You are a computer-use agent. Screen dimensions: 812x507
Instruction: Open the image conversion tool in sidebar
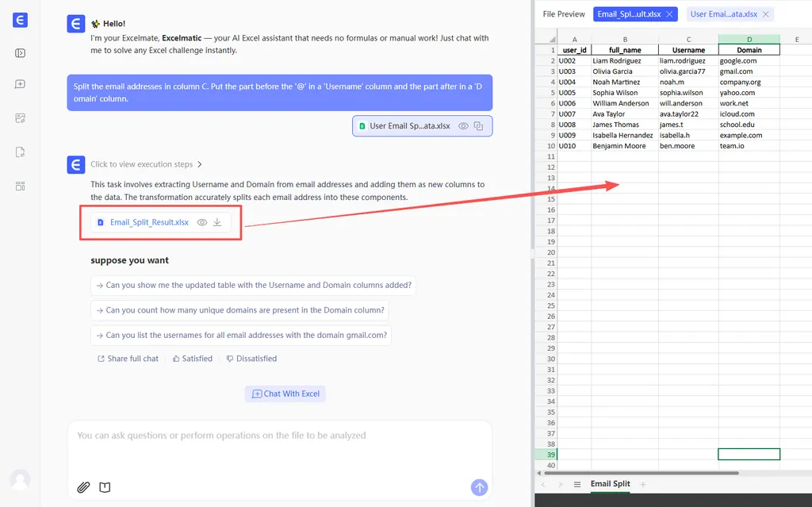21,118
